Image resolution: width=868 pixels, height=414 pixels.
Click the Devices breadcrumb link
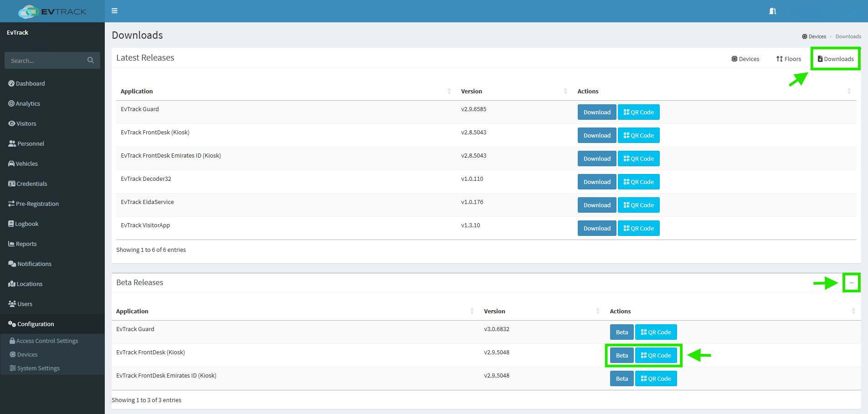(x=814, y=36)
